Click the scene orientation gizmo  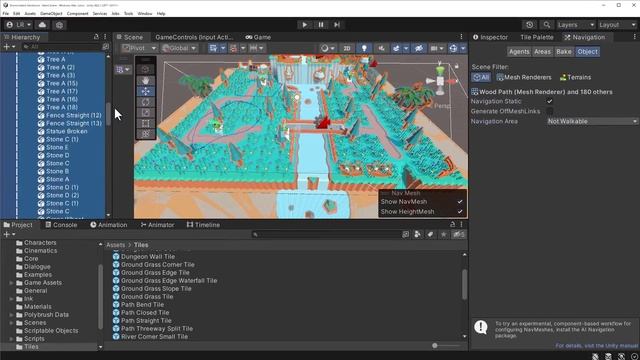(x=440, y=80)
